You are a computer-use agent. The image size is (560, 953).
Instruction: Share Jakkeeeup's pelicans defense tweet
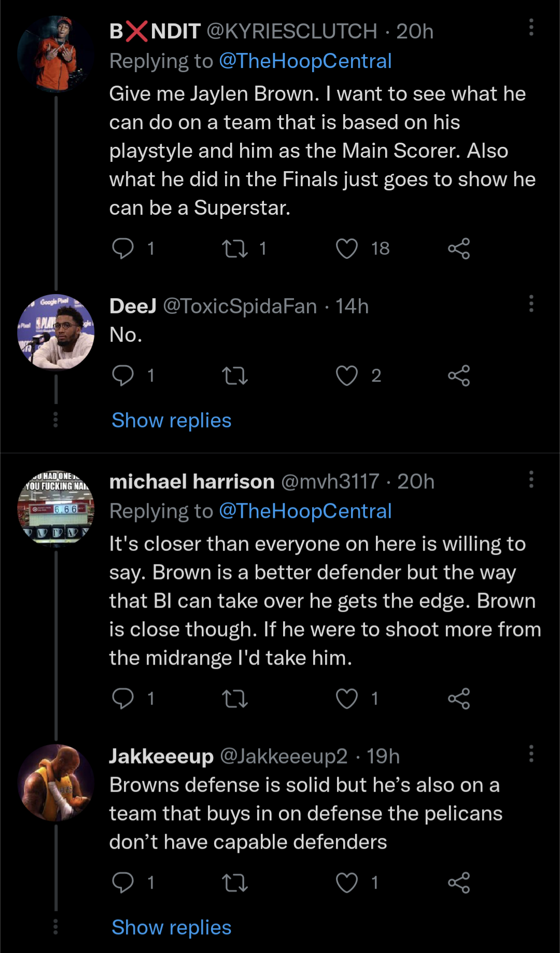click(x=459, y=882)
